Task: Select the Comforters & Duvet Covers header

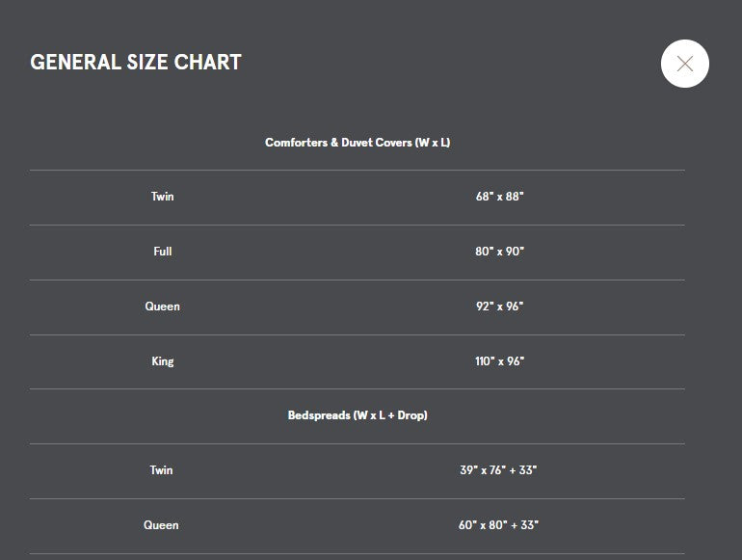Action: click(x=358, y=143)
